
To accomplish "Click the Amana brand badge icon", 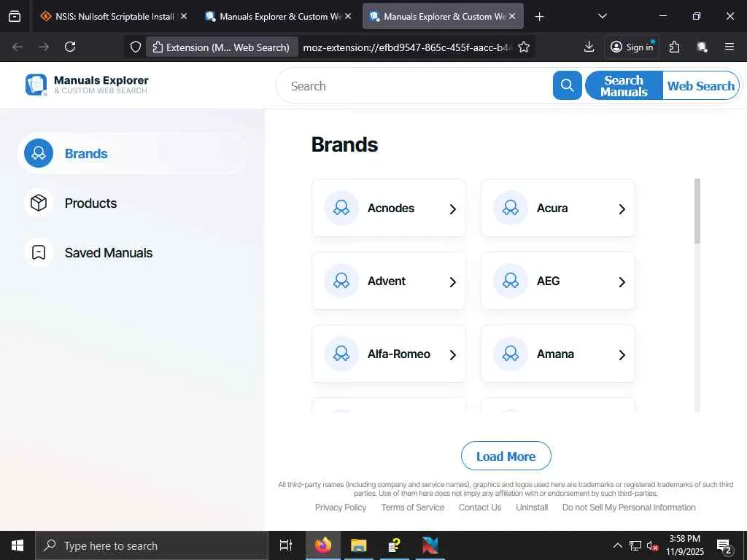I will [510, 354].
